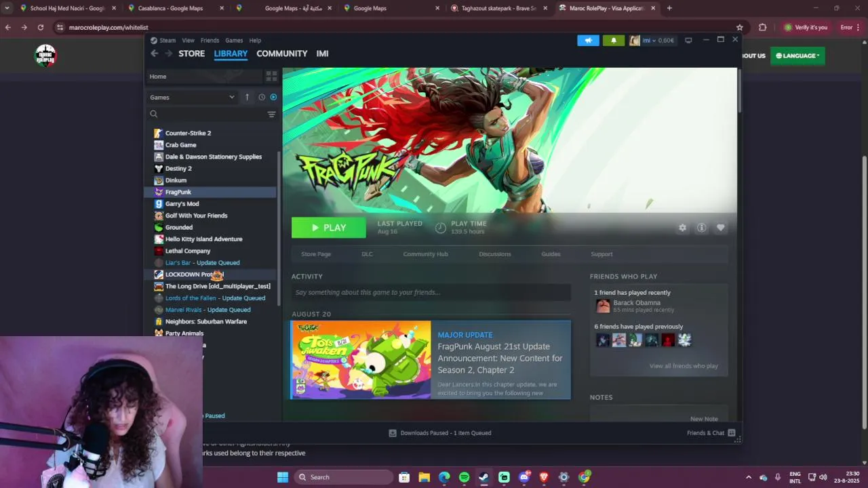Click the recent activity clock filter icon

pos(262,97)
